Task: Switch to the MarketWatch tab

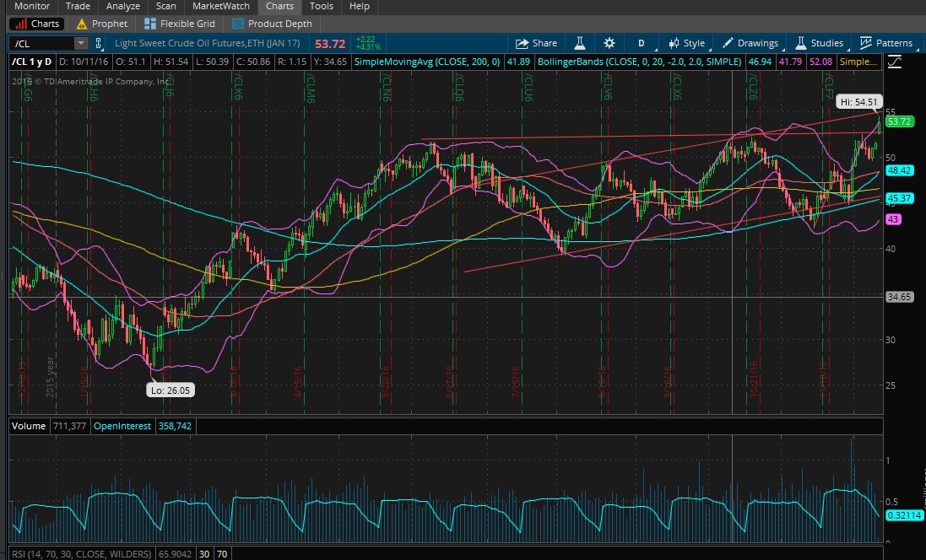Action: (221, 6)
